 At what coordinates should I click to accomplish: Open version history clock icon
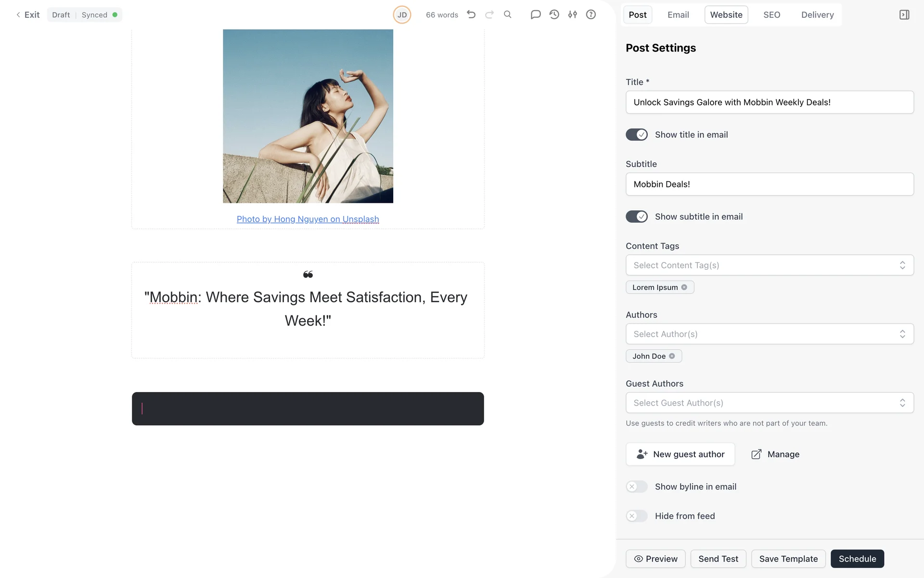click(x=554, y=14)
